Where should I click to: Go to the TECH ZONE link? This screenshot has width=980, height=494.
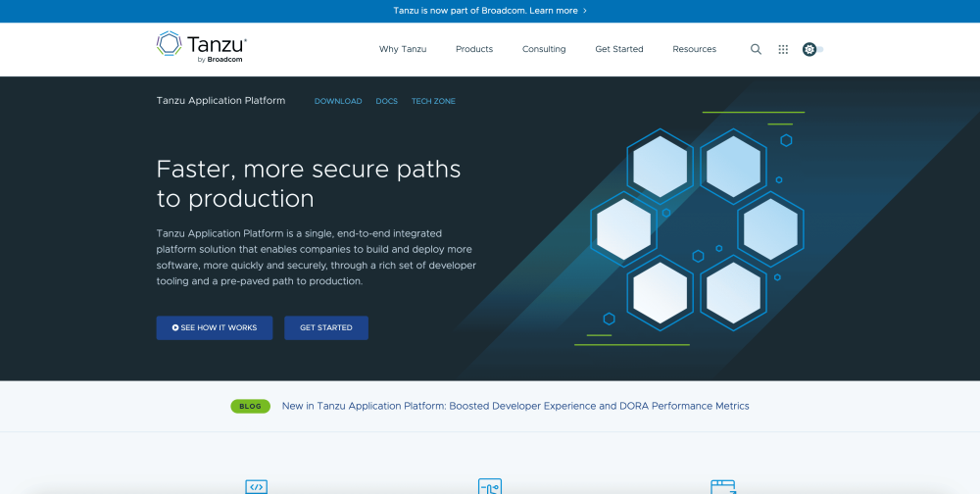[433, 101]
